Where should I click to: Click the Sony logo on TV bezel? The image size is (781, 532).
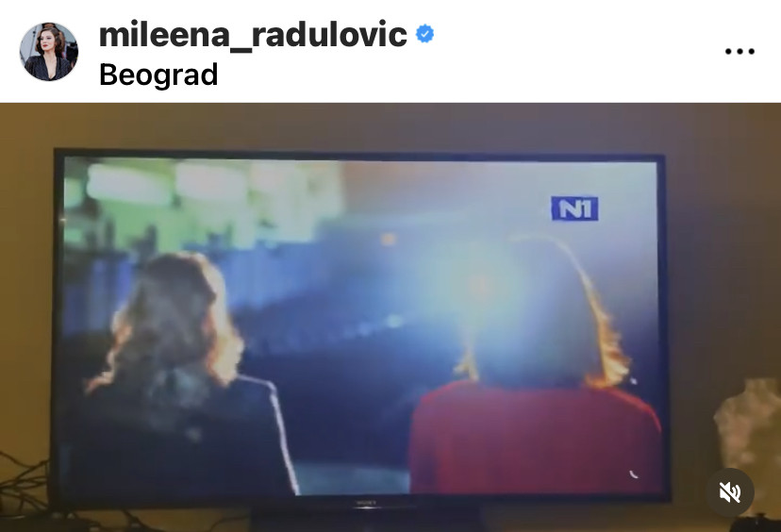(x=366, y=503)
